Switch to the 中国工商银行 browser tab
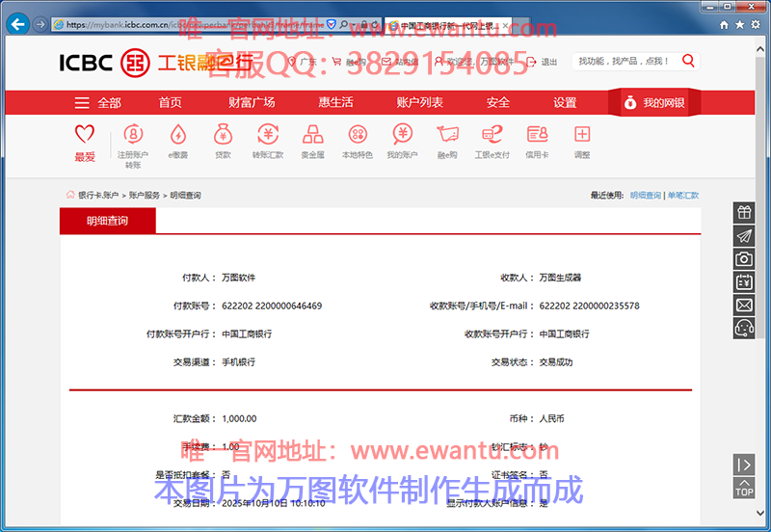Image resolution: width=771 pixels, height=532 pixels. point(448,25)
